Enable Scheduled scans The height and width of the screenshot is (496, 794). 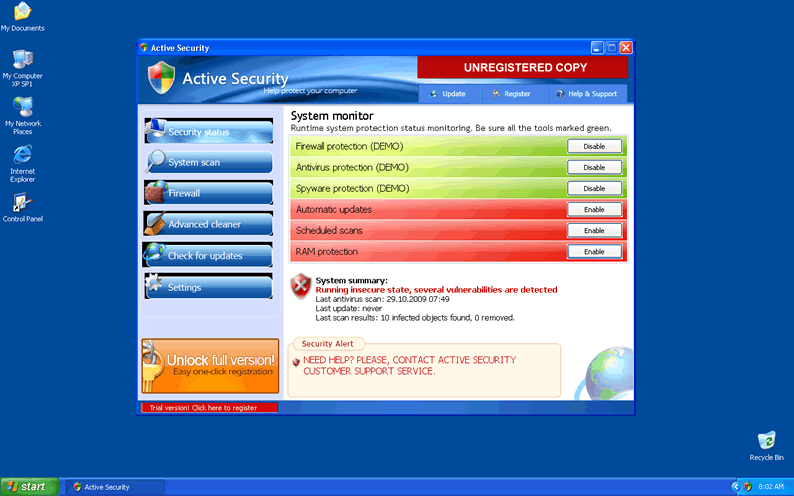[594, 230]
